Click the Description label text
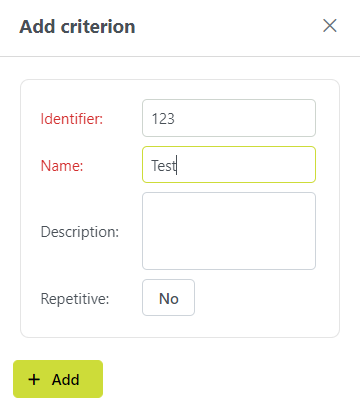 point(80,232)
